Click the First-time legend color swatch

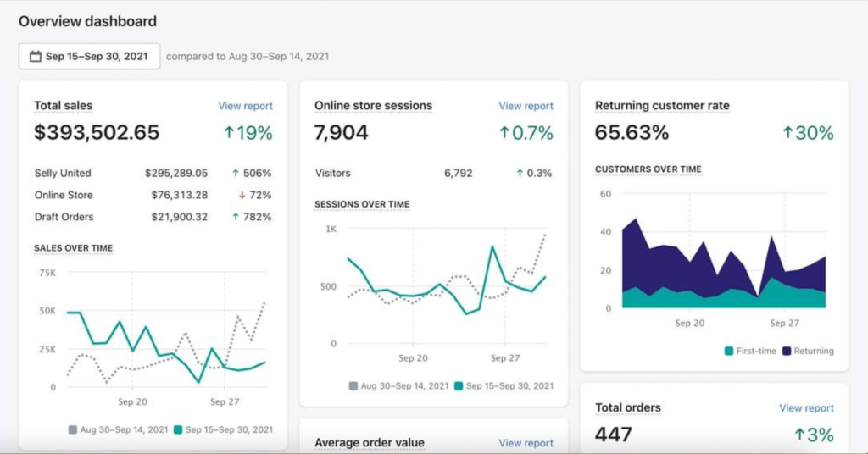[729, 351]
